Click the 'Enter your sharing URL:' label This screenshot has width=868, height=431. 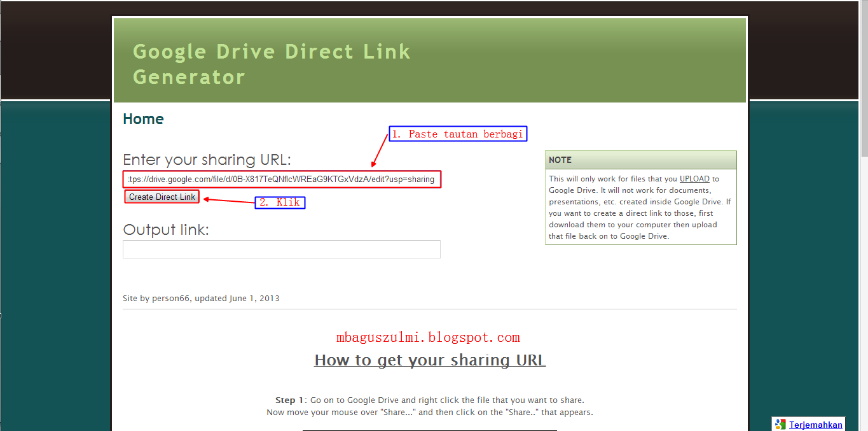coord(207,159)
